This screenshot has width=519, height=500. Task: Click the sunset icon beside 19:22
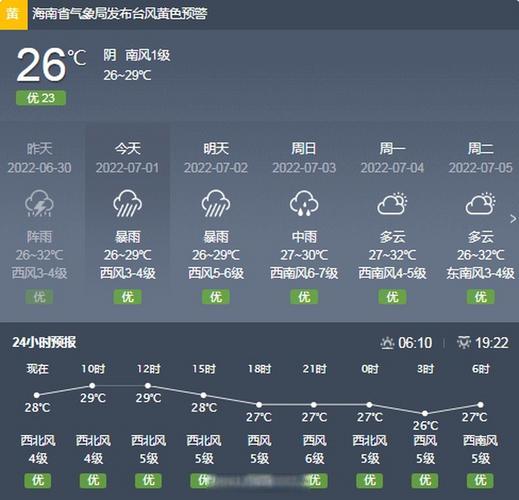[464, 343]
